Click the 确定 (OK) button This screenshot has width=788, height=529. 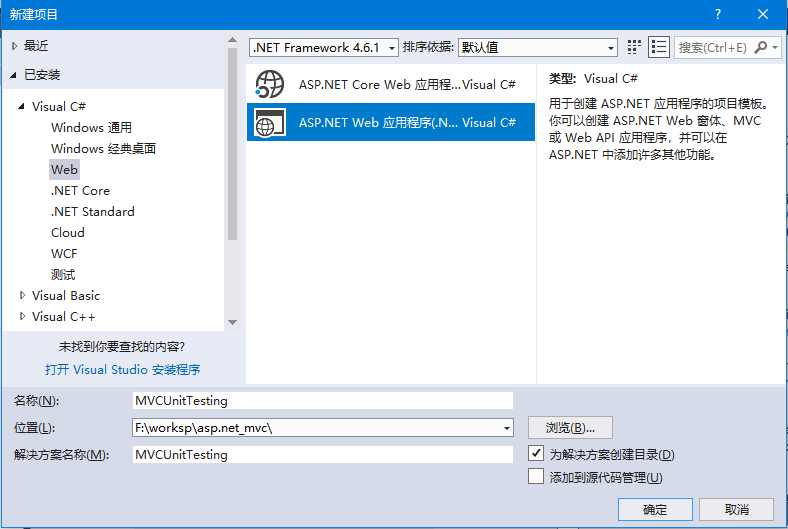pyautogui.click(x=655, y=509)
